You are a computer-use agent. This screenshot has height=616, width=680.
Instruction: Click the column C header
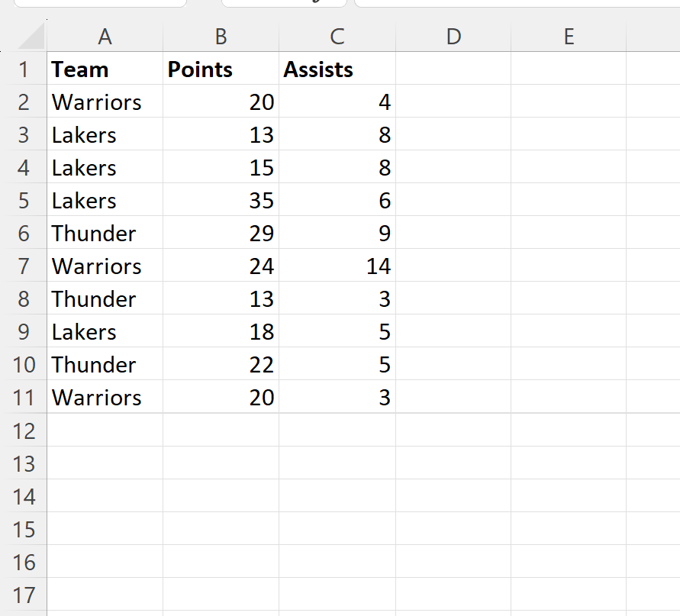tap(337, 36)
